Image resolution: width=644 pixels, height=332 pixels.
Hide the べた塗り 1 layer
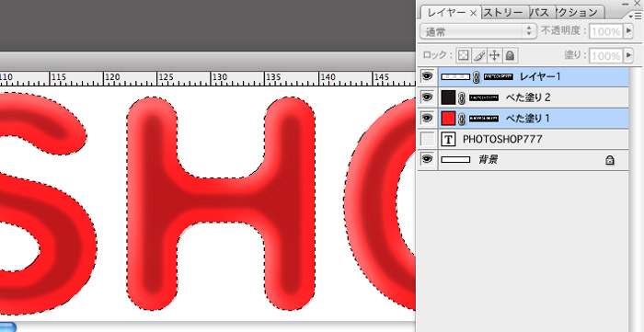(428, 119)
